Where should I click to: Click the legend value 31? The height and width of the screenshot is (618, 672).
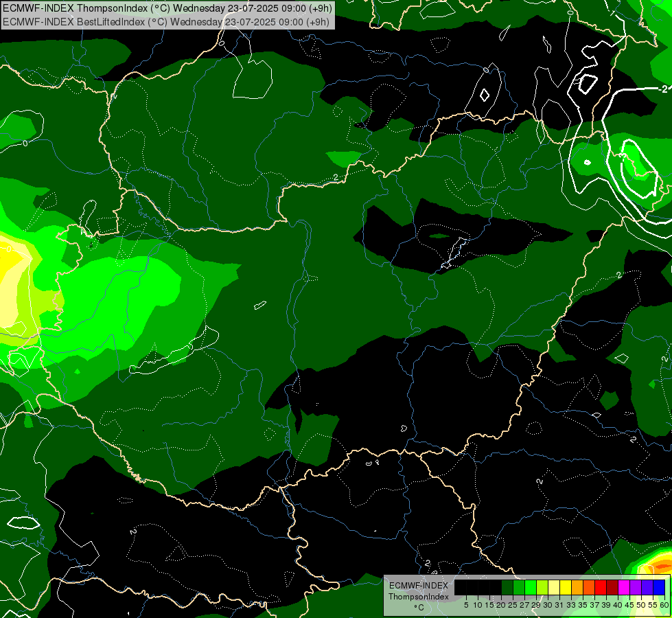(x=559, y=605)
